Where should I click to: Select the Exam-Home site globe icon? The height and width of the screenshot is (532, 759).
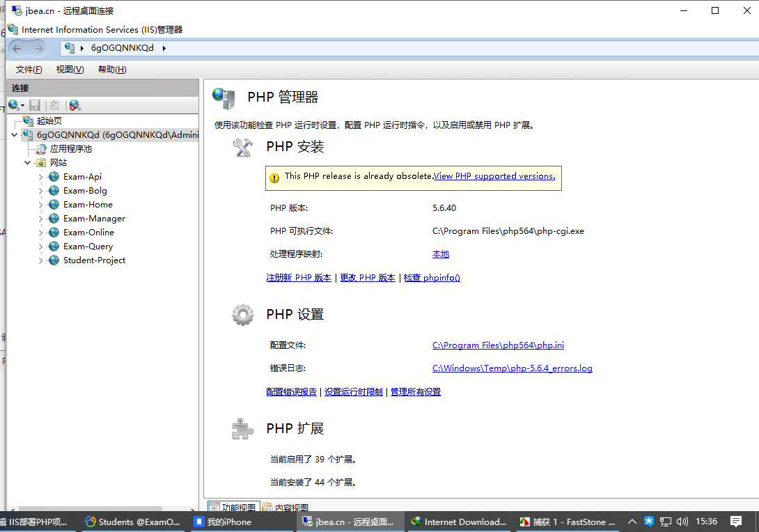pos(54,205)
